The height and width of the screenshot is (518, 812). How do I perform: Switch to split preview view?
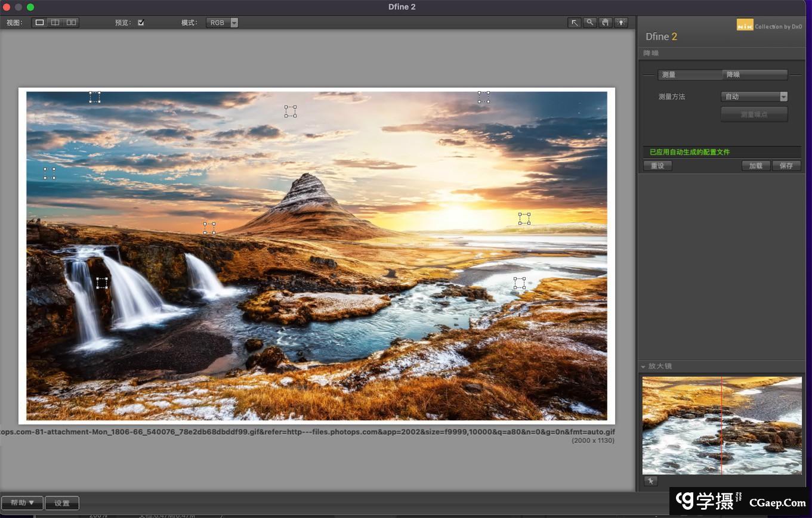(55, 23)
